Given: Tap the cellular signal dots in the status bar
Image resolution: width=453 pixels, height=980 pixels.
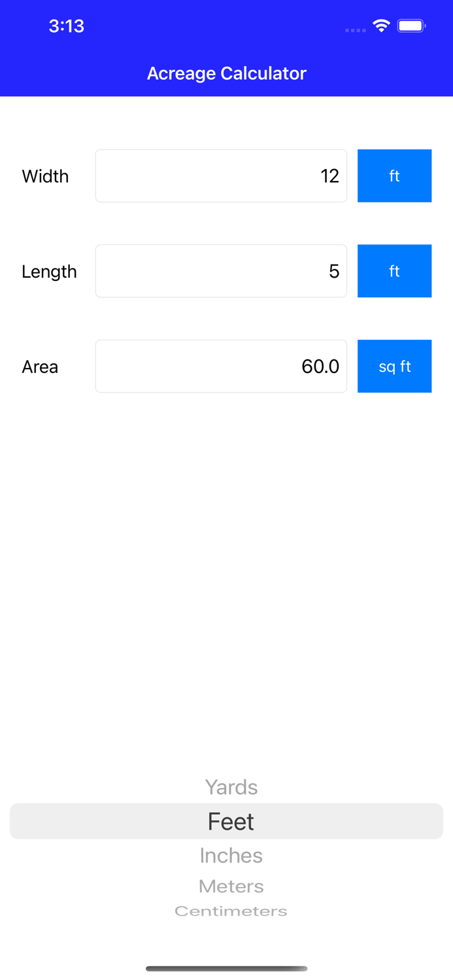Looking at the screenshot, I should click(355, 29).
